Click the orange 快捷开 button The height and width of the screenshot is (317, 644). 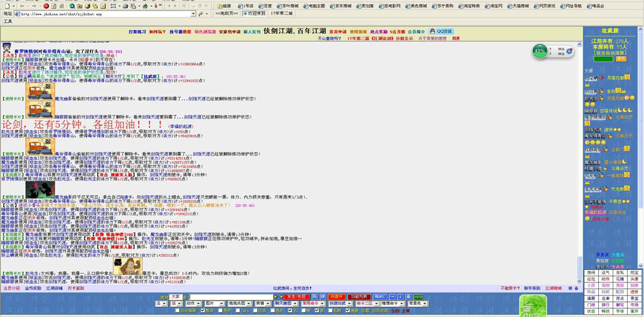337,296
